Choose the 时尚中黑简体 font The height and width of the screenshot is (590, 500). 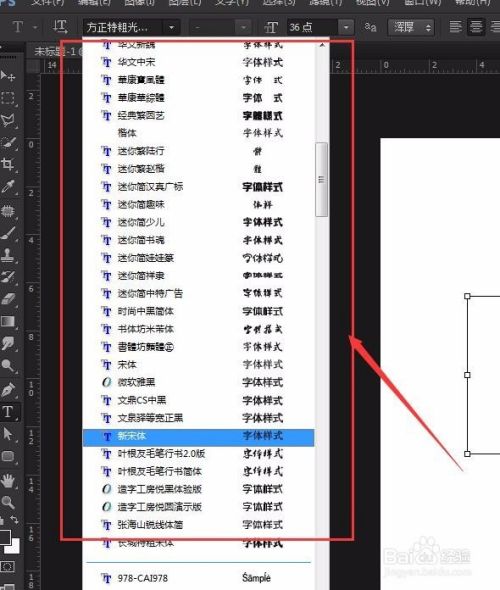[x=198, y=311]
